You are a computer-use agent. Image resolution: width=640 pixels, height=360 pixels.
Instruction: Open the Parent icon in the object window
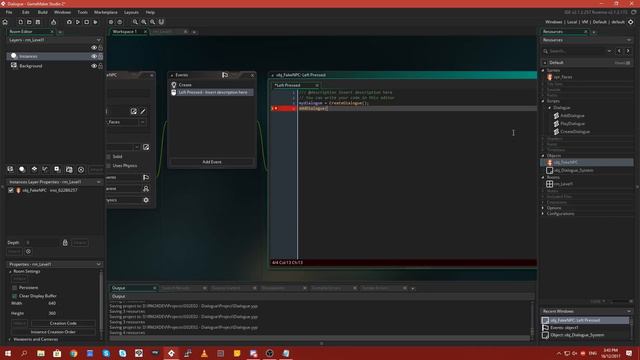tap(146, 189)
